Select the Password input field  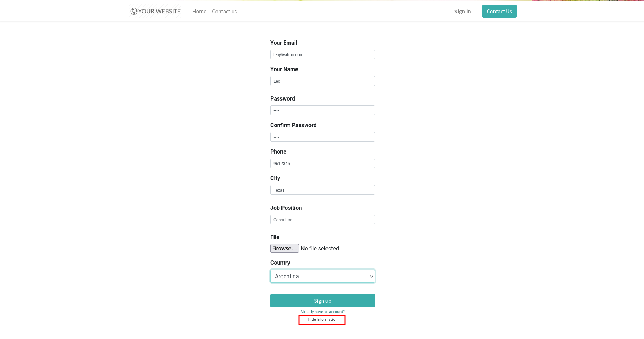tap(322, 110)
